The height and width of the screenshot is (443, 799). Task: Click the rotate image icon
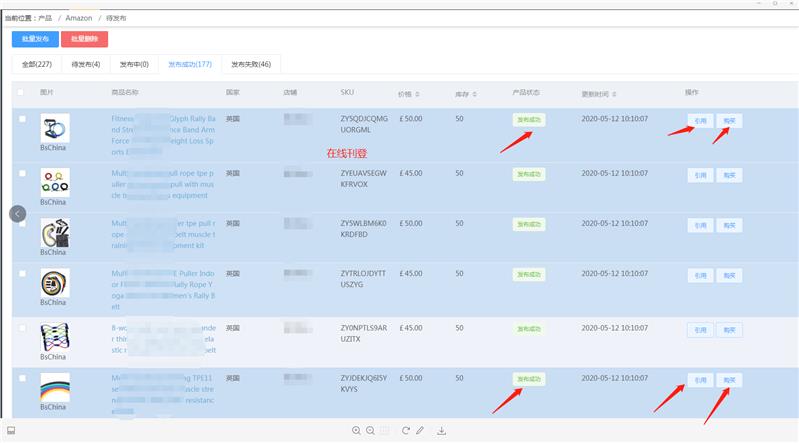click(406, 431)
